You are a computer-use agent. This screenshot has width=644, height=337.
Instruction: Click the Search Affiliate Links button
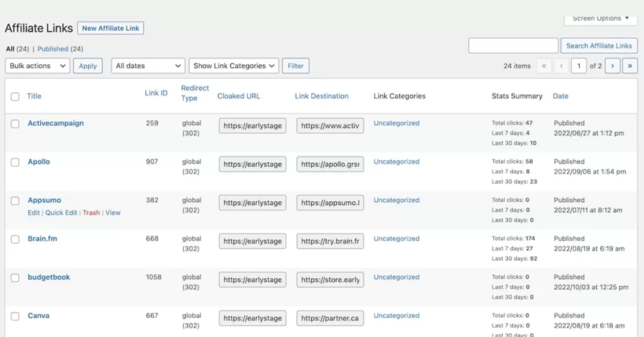point(599,46)
